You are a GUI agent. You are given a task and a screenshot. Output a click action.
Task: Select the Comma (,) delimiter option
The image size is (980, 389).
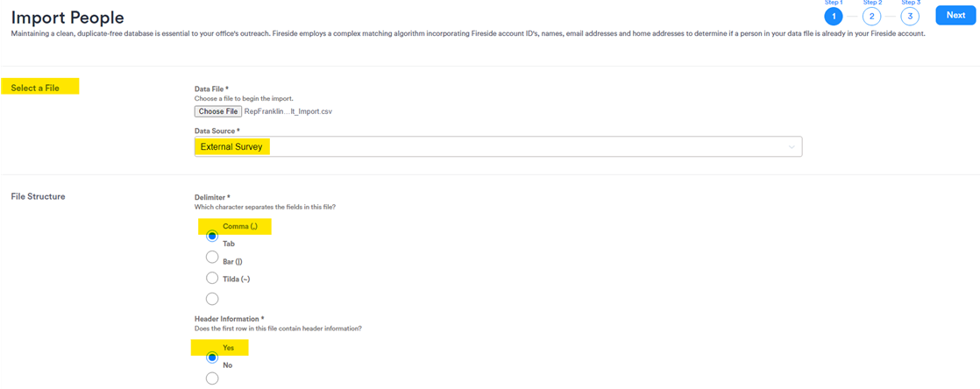point(211,236)
